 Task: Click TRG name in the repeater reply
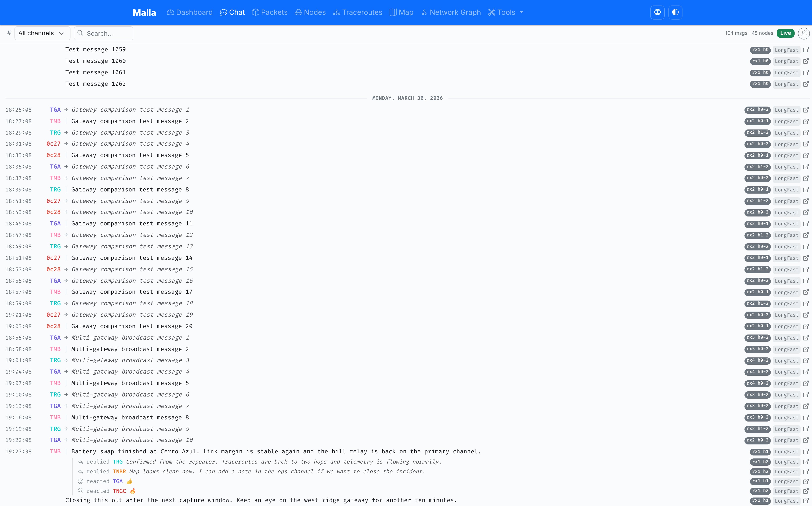[x=118, y=462]
